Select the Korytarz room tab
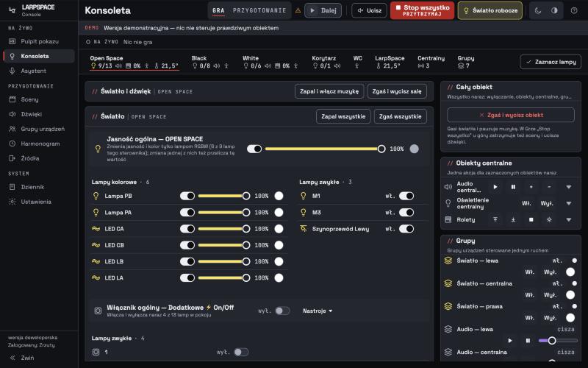Image resolution: width=588 pixels, height=368 pixels. tap(326, 62)
